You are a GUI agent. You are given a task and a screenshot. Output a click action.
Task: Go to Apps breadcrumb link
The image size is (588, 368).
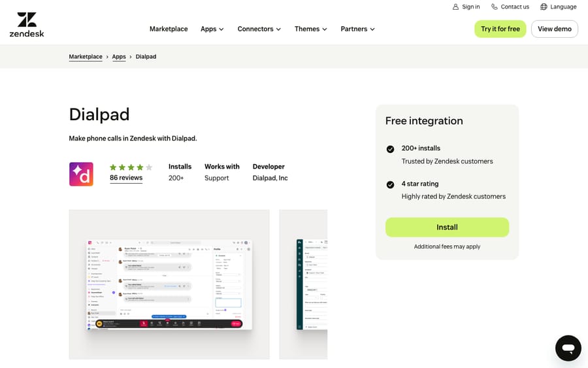coord(119,57)
